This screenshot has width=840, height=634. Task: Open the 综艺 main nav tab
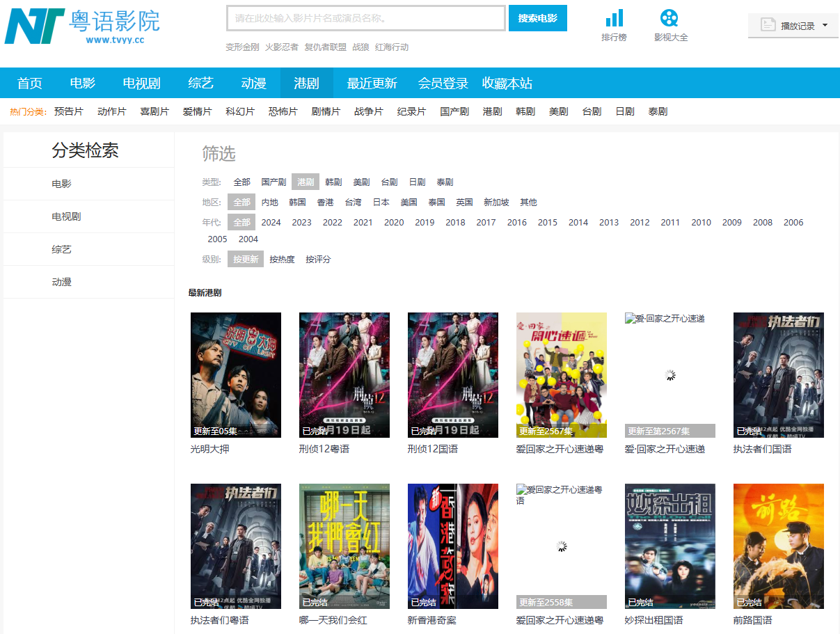click(x=201, y=84)
